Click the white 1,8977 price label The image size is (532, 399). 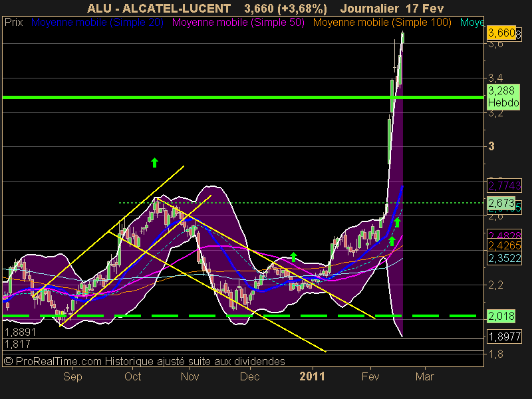click(x=504, y=336)
